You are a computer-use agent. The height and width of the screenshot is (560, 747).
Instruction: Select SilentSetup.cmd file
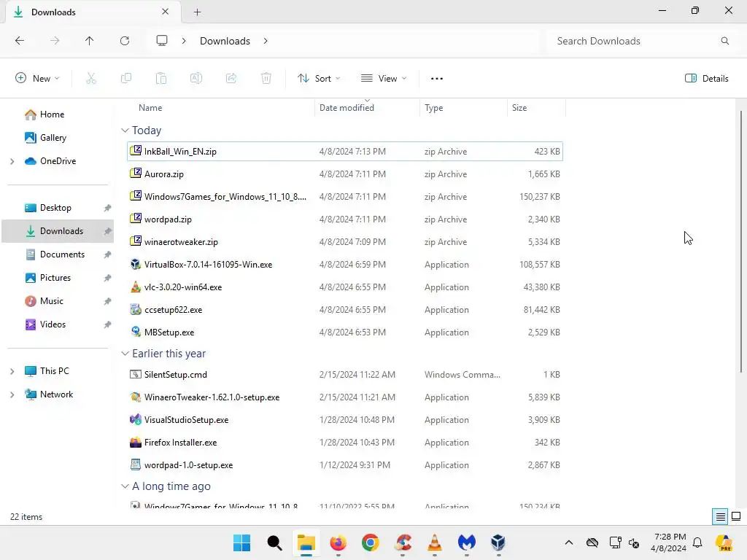(x=345, y=374)
